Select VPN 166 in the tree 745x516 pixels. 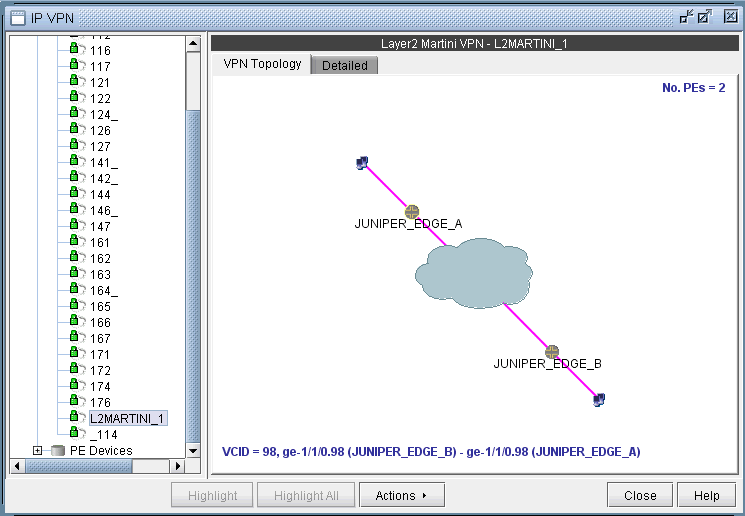tap(100, 323)
